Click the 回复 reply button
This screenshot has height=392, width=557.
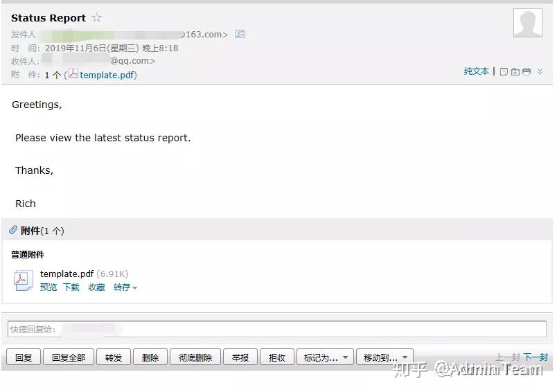click(x=24, y=357)
